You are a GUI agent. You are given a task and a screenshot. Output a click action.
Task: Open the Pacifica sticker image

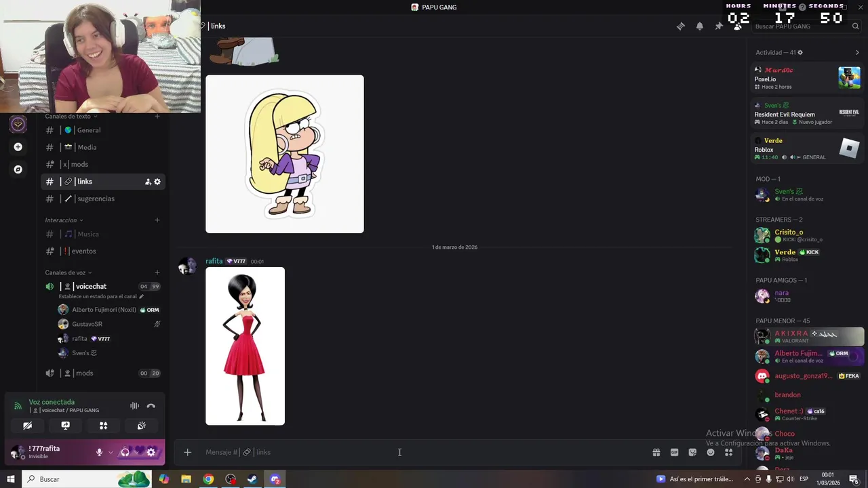[x=285, y=154]
